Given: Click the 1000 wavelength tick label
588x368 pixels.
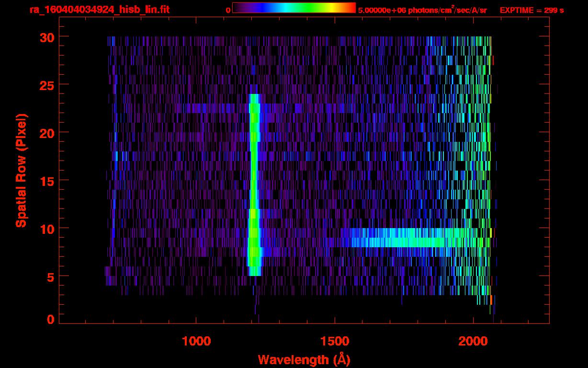Looking at the screenshot, I should (196, 341).
